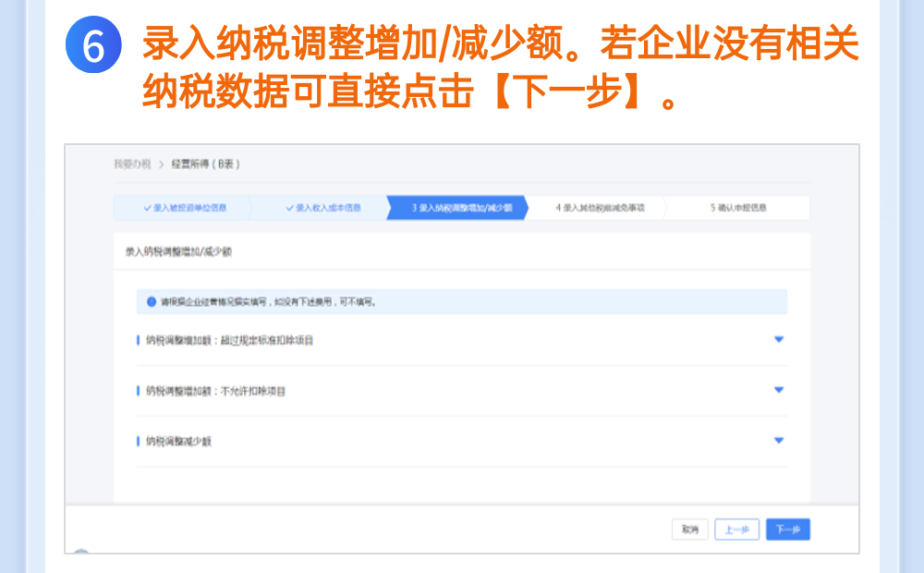924x573 pixels.
Task: Click the breadcrumb arrow after 我要办税
Action: tap(161, 164)
